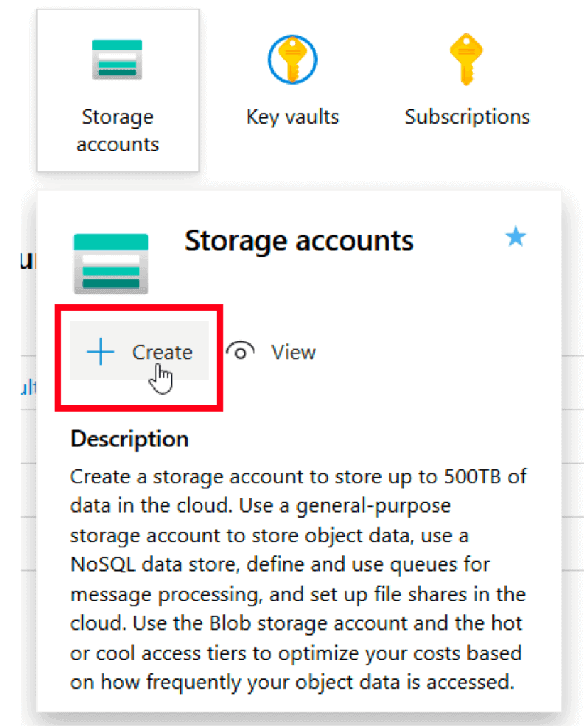Viewport: 584px width, 728px height.
Task: Click the large Storage accounts popup icon
Action: pyautogui.click(x=111, y=263)
